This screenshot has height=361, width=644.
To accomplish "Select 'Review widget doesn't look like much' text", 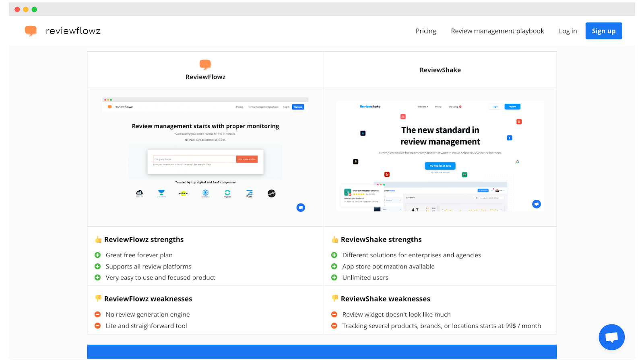I will [396, 315].
